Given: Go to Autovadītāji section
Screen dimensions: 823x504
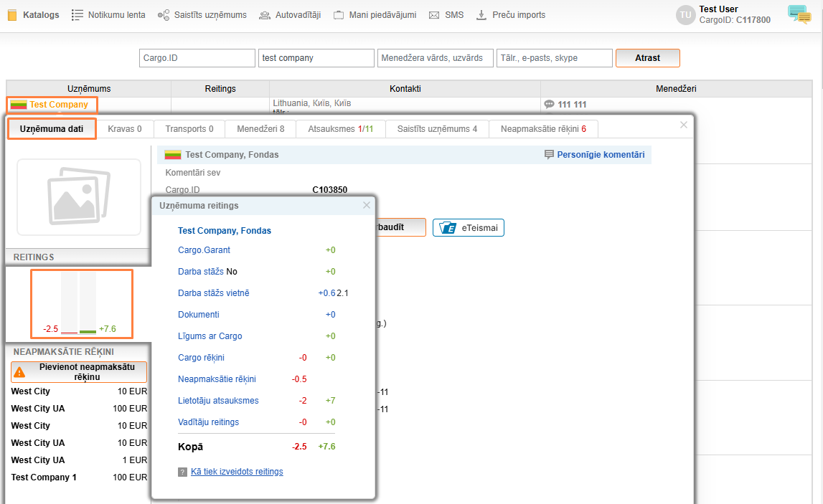Looking at the screenshot, I should point(290,15).
